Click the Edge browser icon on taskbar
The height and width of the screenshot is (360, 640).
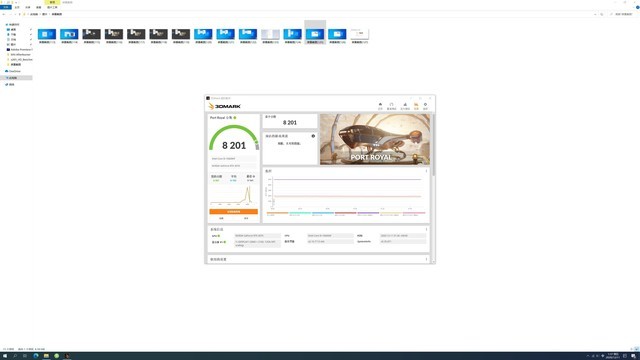(36, 356)
